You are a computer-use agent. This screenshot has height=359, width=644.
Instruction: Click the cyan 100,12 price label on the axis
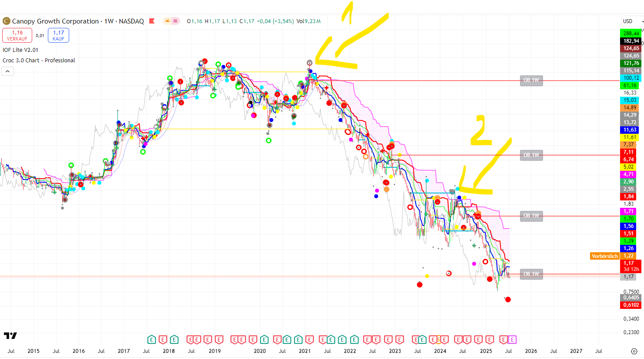631,78
